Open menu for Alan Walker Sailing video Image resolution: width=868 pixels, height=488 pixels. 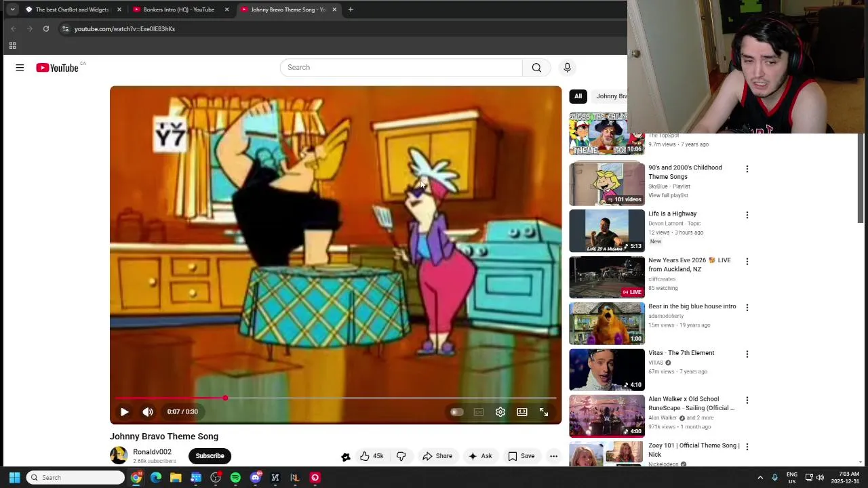click(747, 400)
